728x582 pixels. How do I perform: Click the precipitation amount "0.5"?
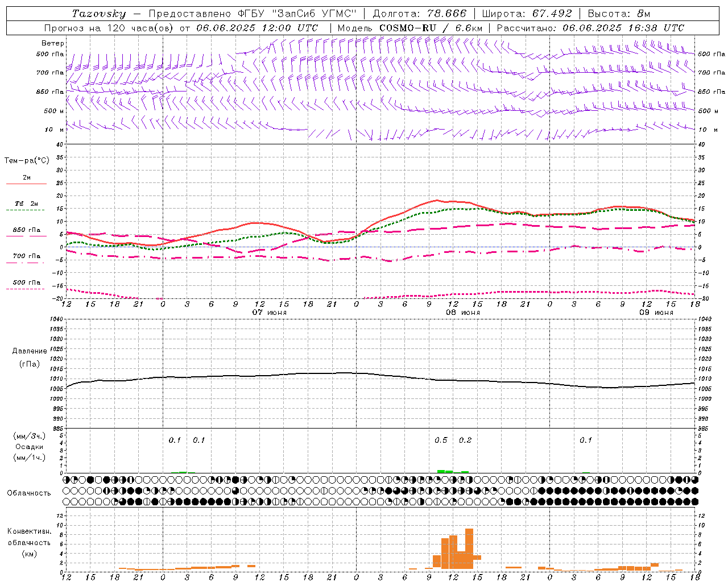441,440
